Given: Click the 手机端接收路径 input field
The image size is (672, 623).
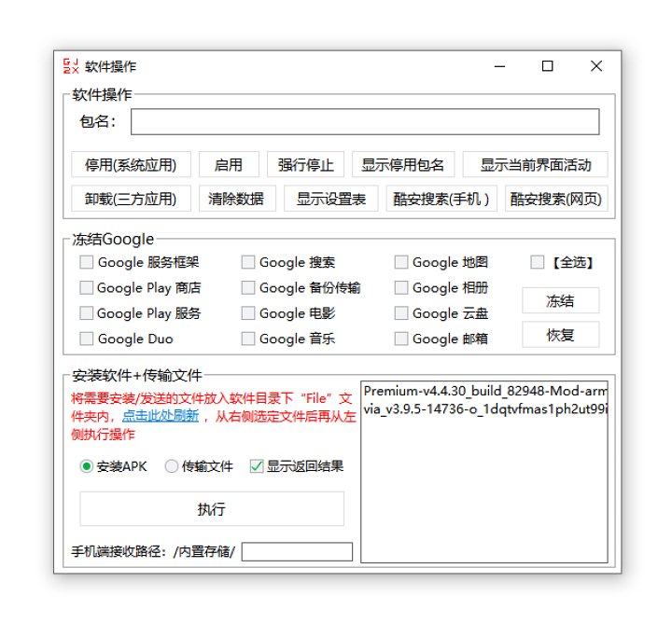Looking at the screenshot, I should (297, 551).
